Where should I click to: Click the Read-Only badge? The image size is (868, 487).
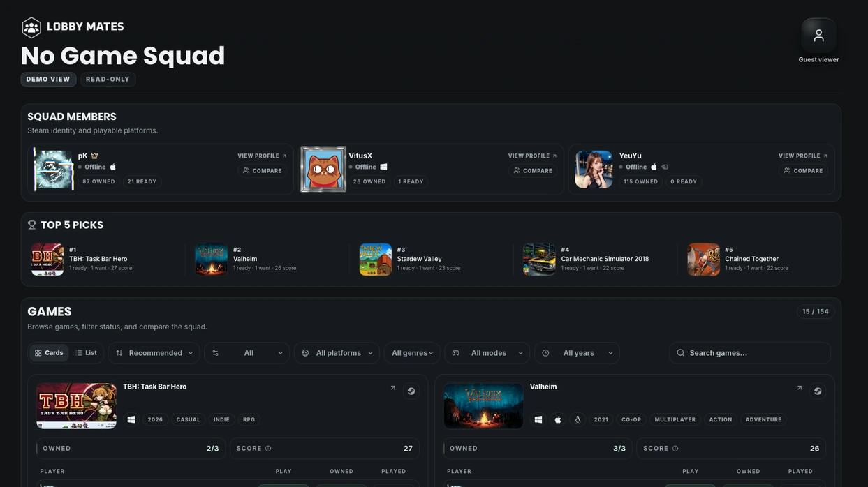point(108,80)
